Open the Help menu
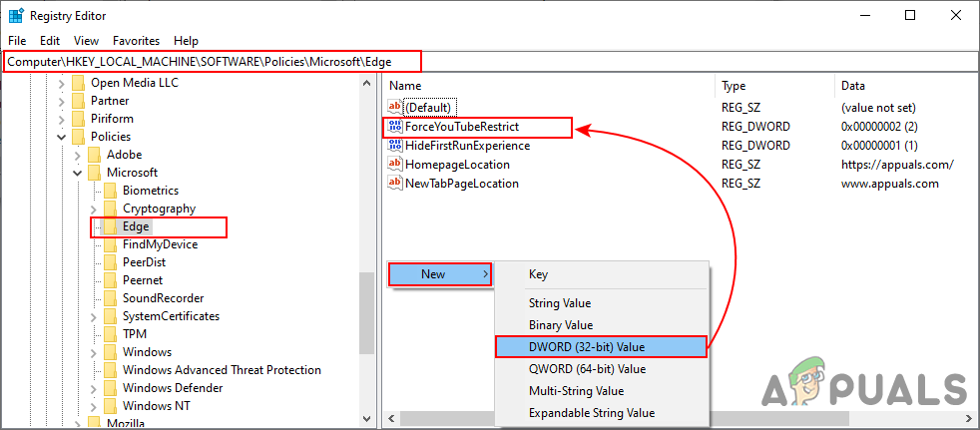Image resolution: width=980 pixels, height=430 pixels. tap(187, 41)
